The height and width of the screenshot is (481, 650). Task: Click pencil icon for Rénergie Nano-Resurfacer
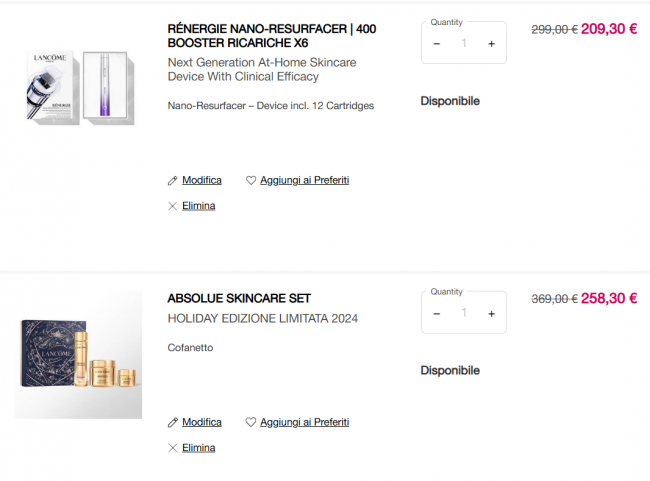173,180
